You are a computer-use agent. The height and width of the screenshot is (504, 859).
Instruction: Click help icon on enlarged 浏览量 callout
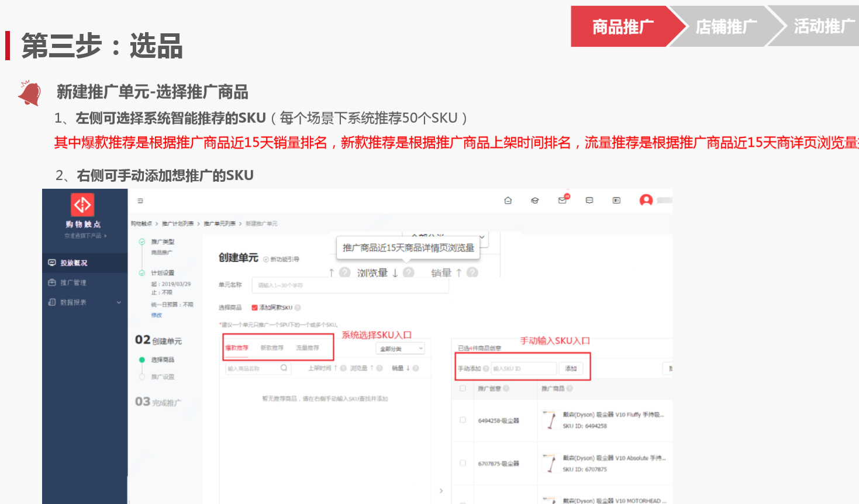408,272
